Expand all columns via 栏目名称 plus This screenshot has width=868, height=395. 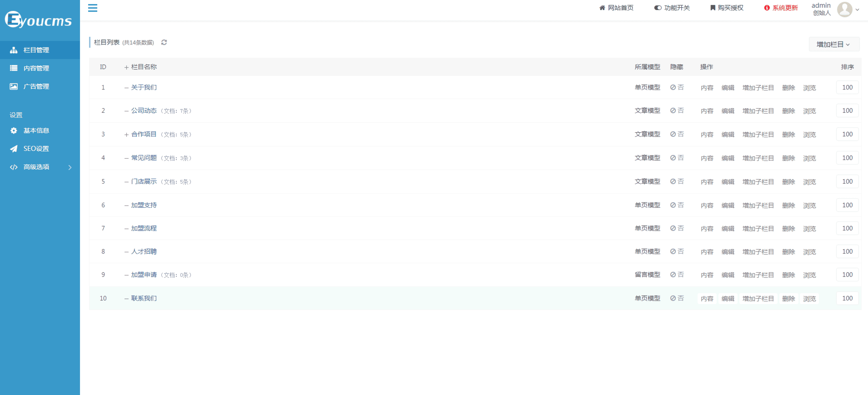pyautogui.click(x=126, y=67)
